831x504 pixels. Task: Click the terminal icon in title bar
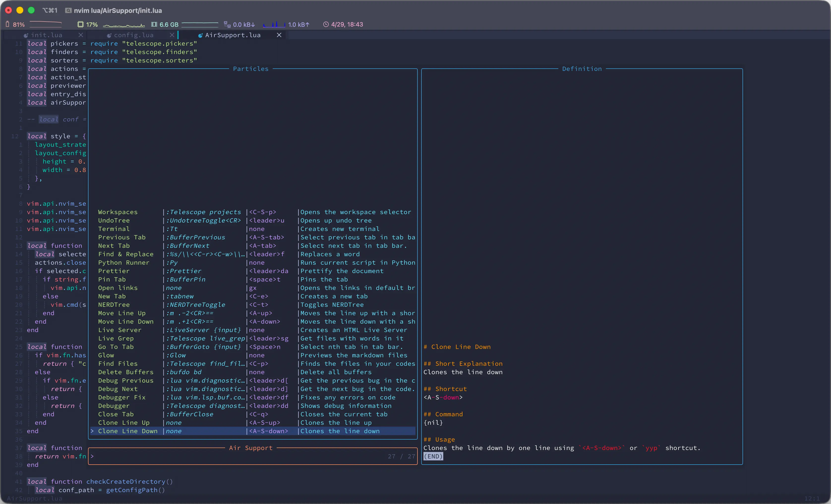point(68,10)
